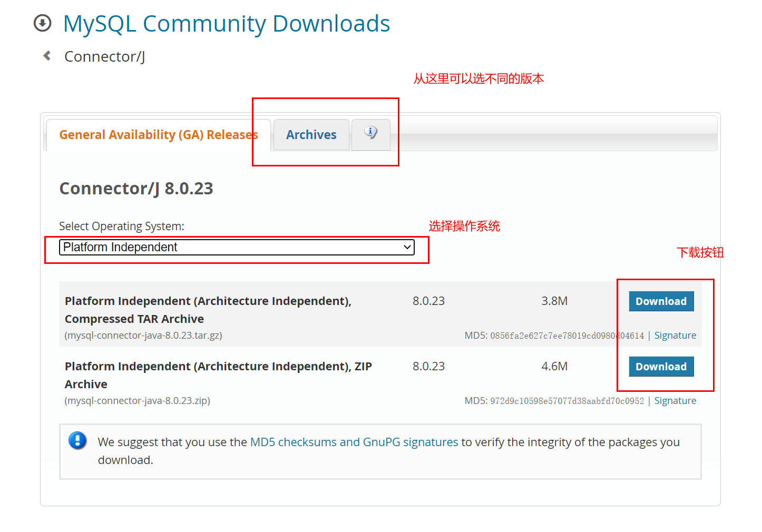
Task: Click version 8.0.23 in ZIP Archive row
Action: (x=429, y=366)
